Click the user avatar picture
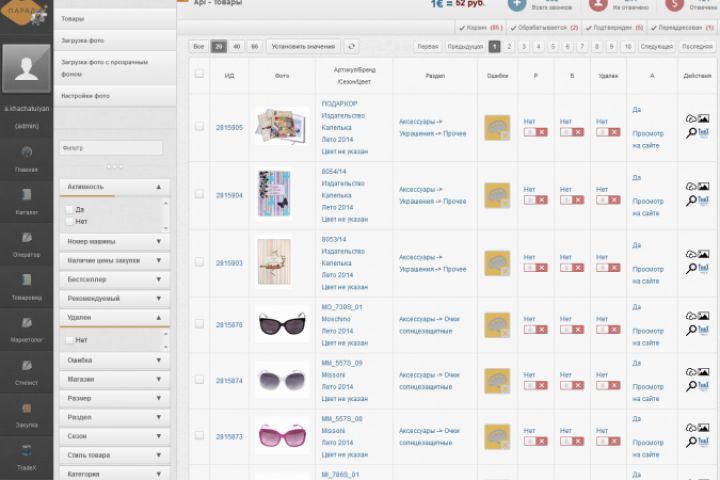 point(26,68)
